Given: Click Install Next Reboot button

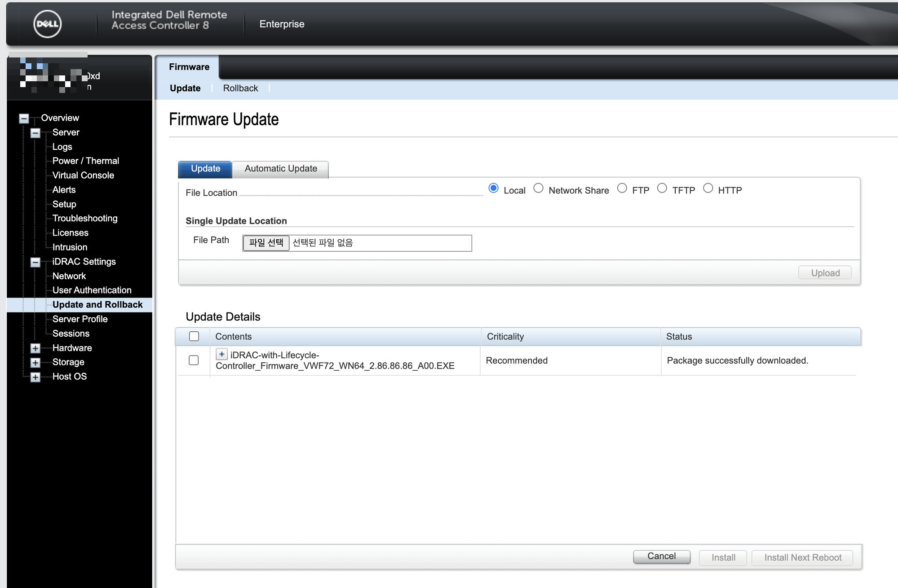Looking at the screenshot, I should 802,557.
